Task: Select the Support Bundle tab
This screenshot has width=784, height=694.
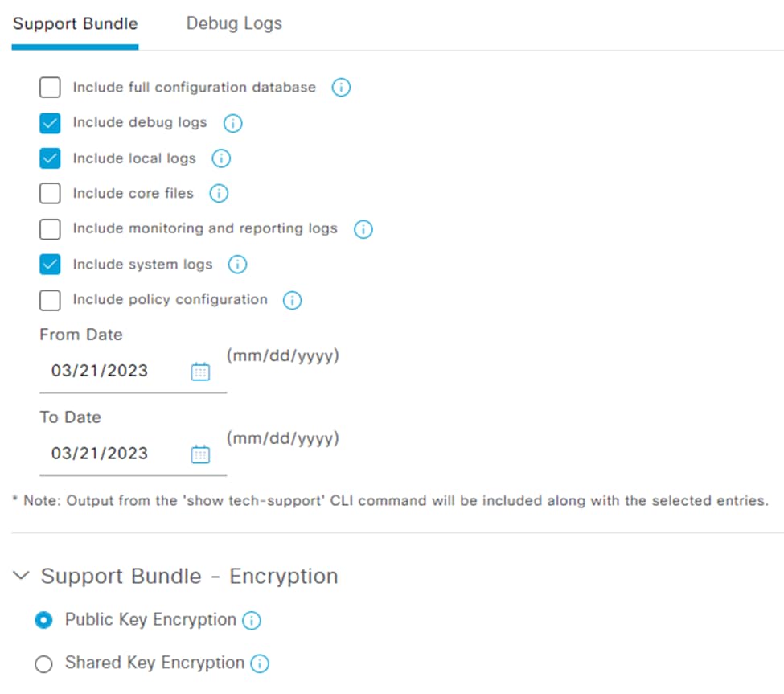Action: click(75, 23)
